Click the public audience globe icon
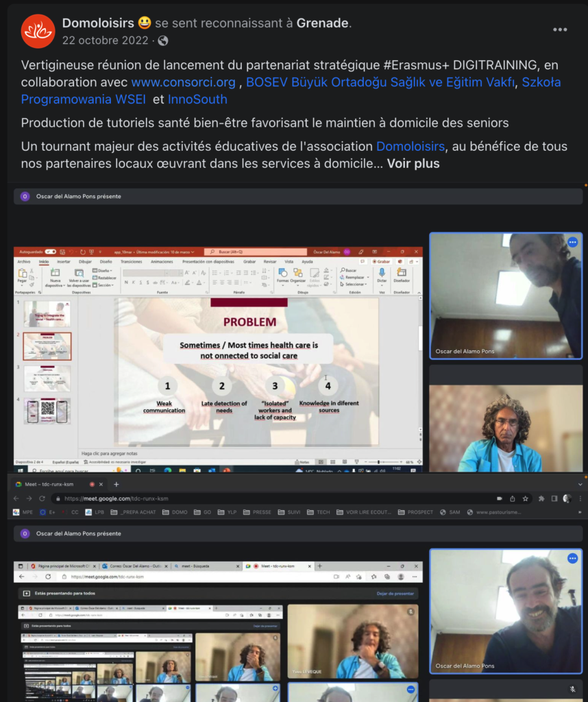This screenshot has width=588, height=702. pyautogui.click(x=163, y=40)
